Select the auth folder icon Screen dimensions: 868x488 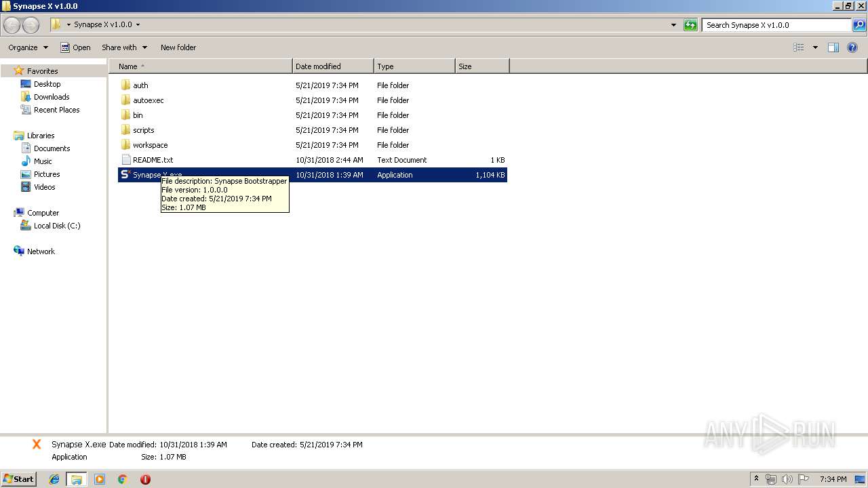[125, 85]
